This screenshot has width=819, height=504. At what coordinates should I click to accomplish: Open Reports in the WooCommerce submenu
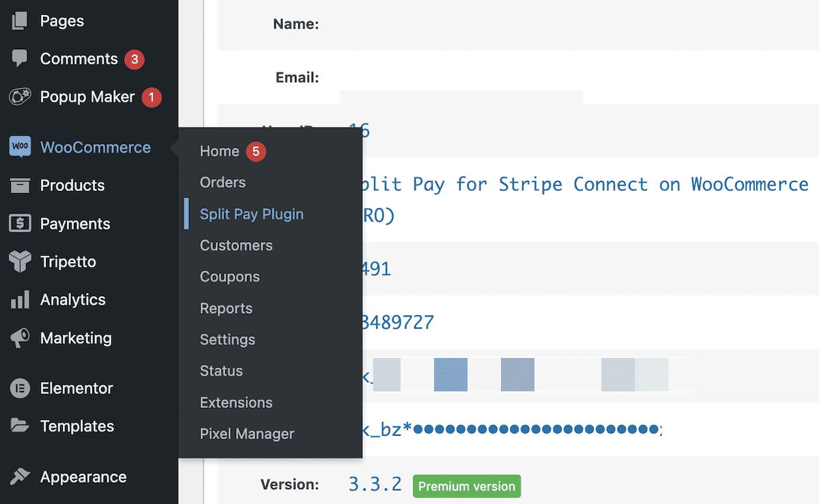click(x=226, y=308)
